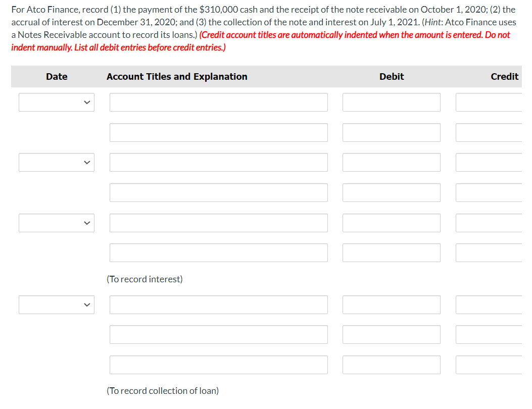Click the third row credit amount field
The width and height of the screenshot is (532, 409).
[x=489, y=162]
